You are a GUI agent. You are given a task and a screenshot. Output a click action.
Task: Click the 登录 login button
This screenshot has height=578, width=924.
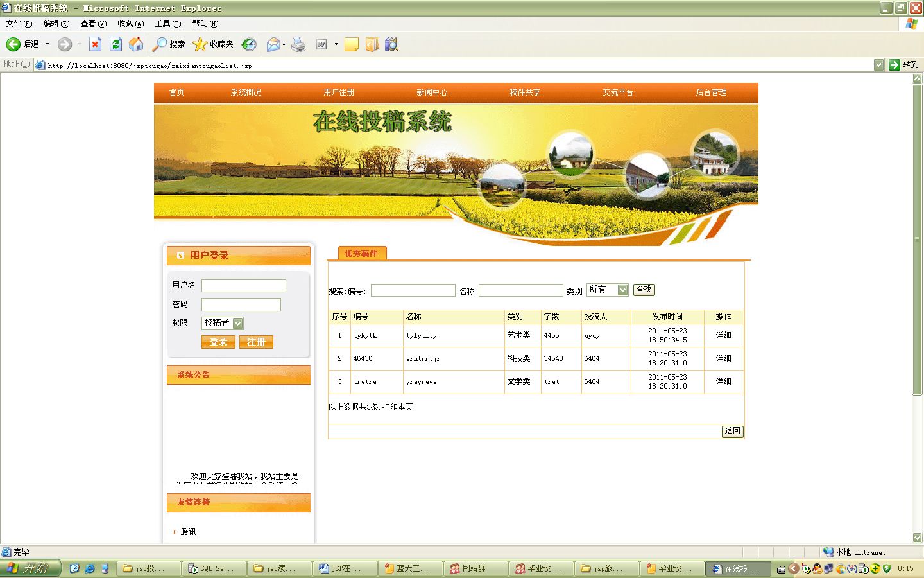coord(218,342)
